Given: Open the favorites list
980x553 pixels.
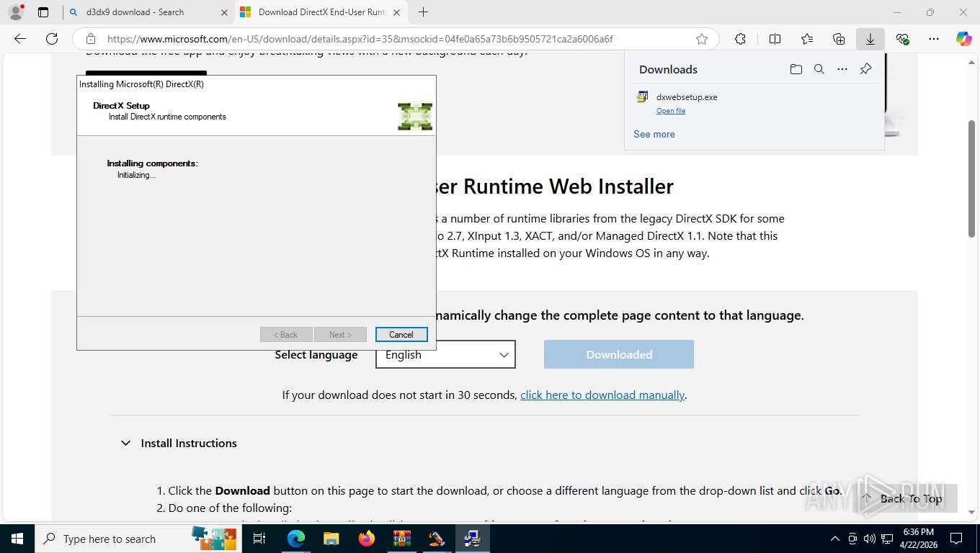Looking at the screenshot, I should click(x=807, y=39).
